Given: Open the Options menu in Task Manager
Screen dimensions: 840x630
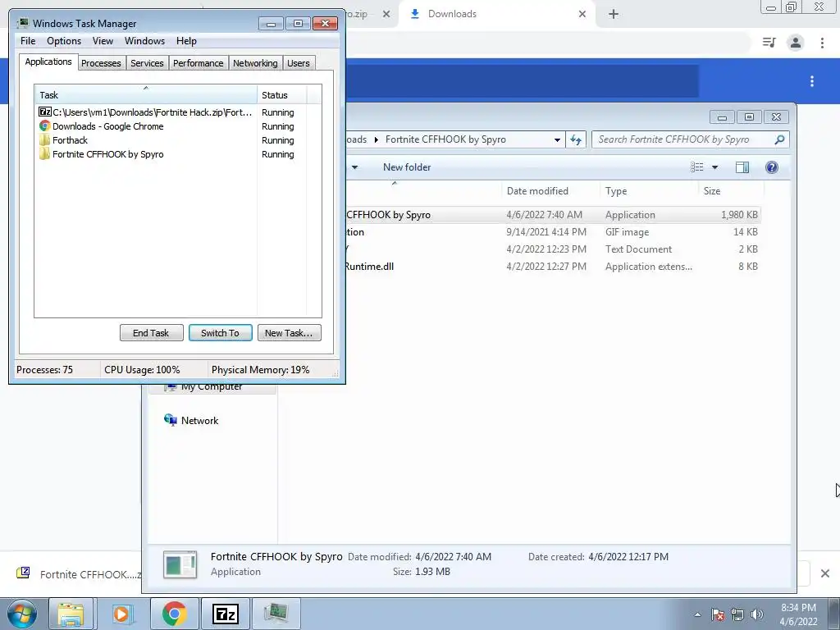Looking at the screenshot, I should 64,41.
